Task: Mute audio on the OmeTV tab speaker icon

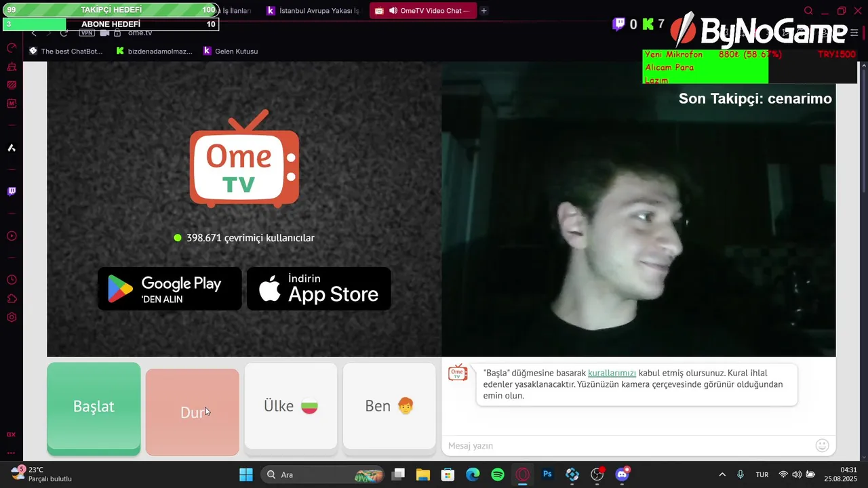Action: pyautogui.click(x=393, y=11)
